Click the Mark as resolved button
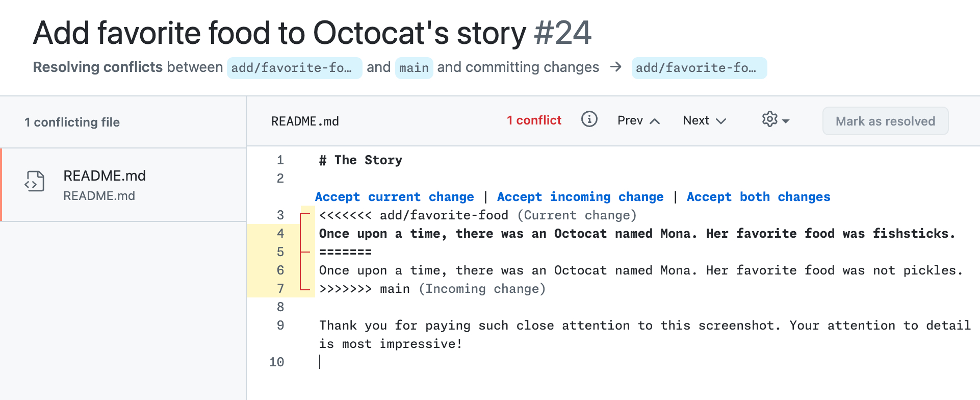 click(885, 121)
